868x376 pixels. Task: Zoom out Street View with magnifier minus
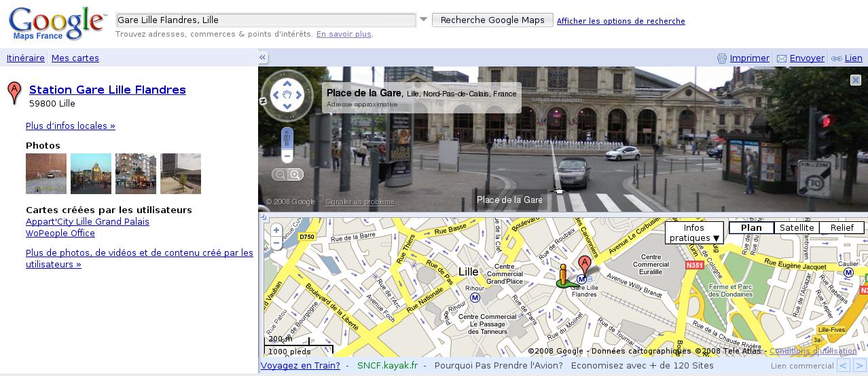(x=279, y=174)
